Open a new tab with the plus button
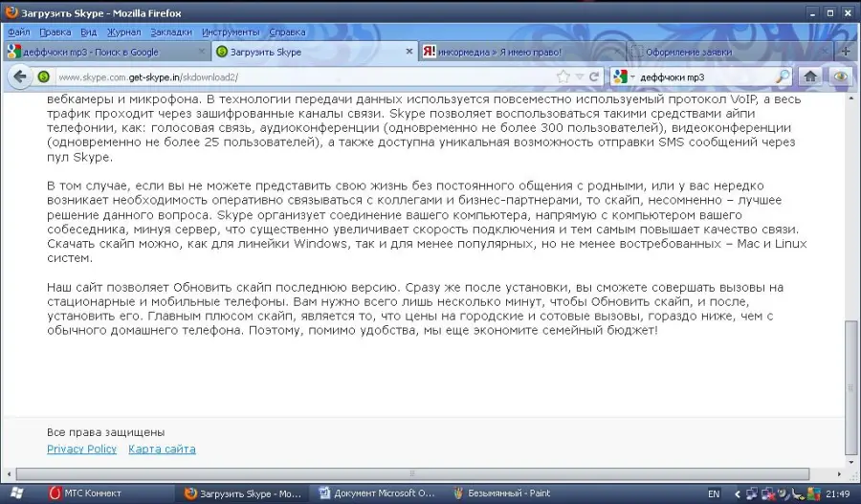 coord(847,52)
